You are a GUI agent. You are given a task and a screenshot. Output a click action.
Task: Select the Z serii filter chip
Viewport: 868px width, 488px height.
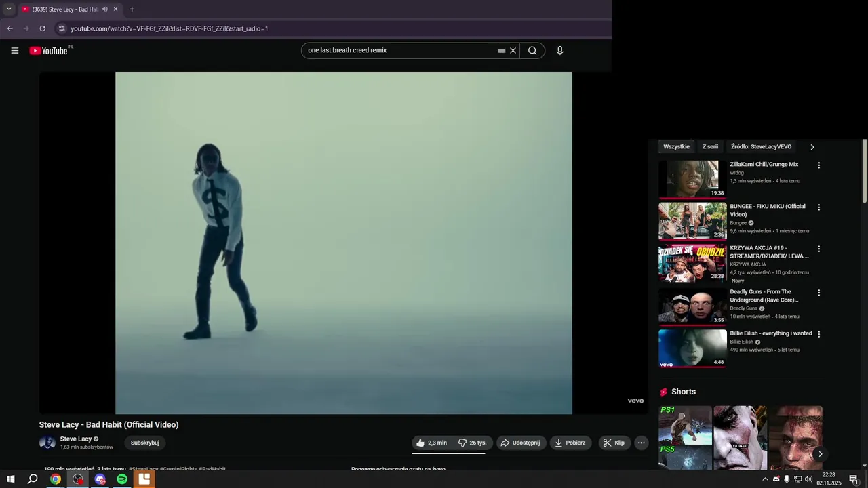(710, 147)
